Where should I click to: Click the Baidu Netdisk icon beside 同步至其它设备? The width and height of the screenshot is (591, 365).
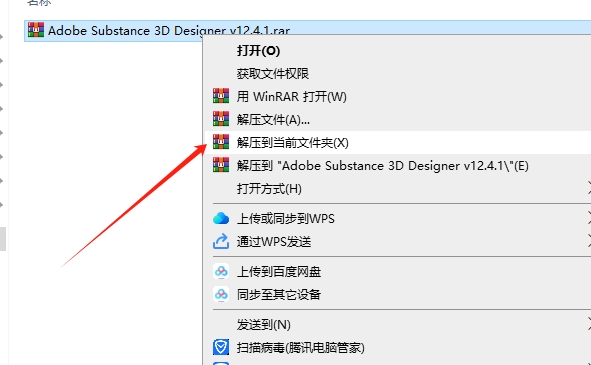(x=221, y=294)
